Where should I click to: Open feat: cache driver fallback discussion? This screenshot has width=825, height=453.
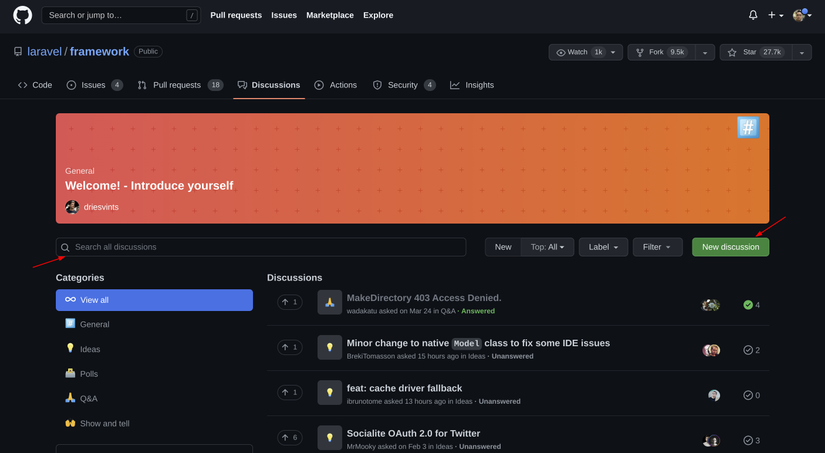pyautogui.click(x=404, y=388)
